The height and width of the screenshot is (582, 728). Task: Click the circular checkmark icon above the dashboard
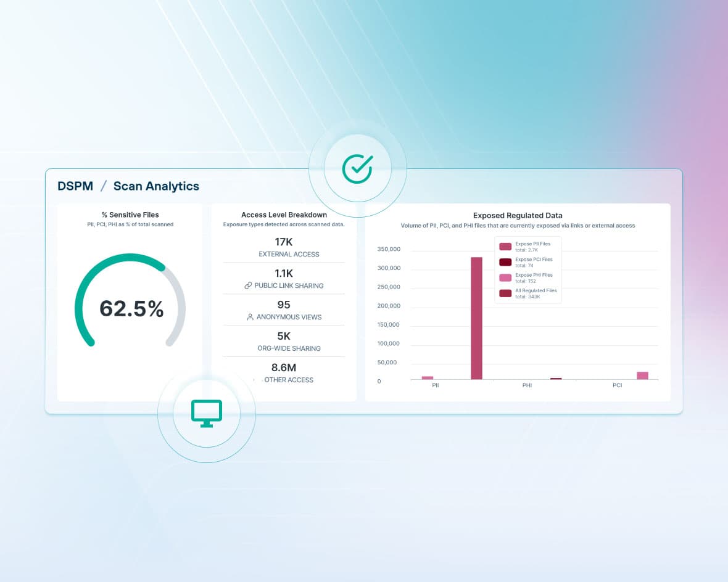357,168
